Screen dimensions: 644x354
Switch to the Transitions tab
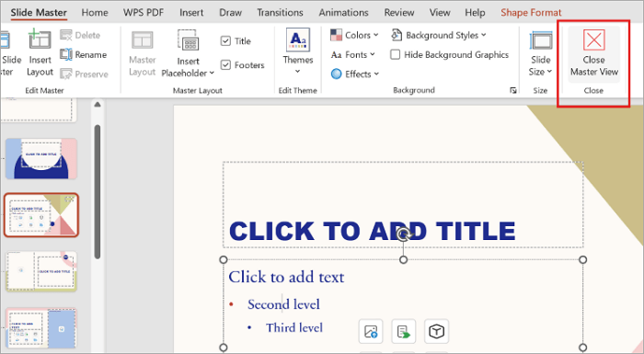(x=280, y=13)
